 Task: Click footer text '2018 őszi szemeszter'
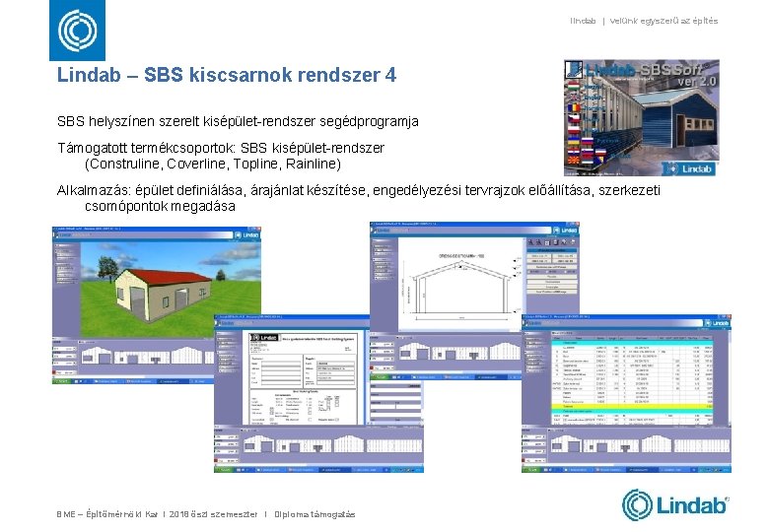pyautogui.click(x=213, y=514)
